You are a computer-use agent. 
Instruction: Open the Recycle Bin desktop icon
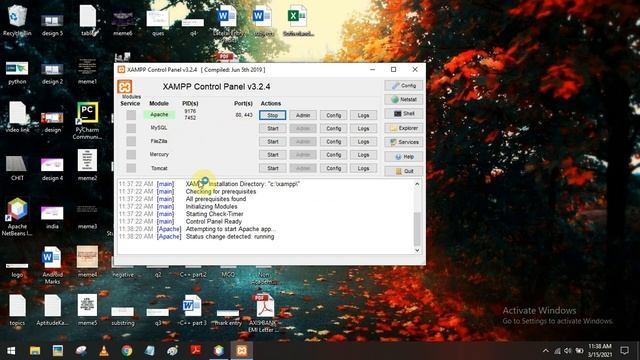tap(17, 20)
